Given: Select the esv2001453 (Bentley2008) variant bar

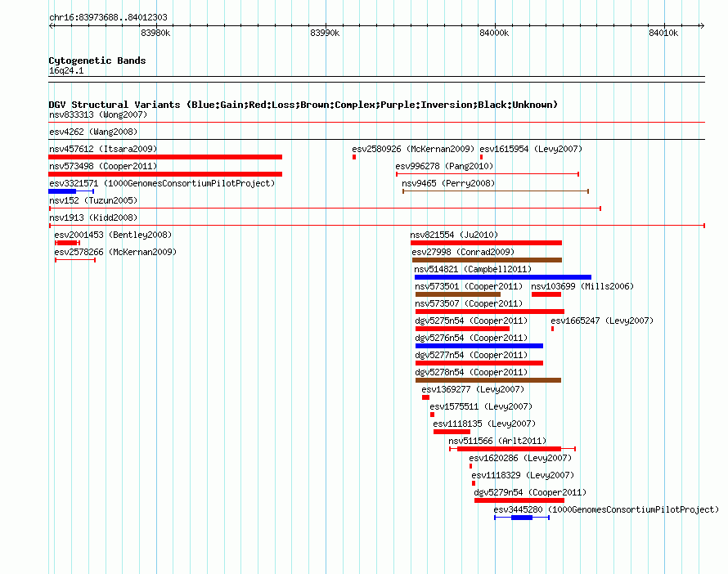Looking at the screenshot, I should click(67, 243).
